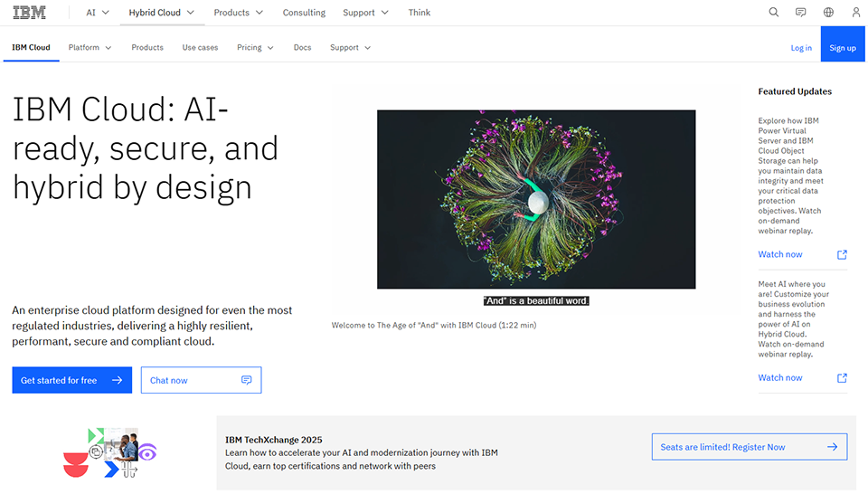This screenshot has width=868, height=494.
Task: Open Products in IBM Cloud bar
Action: coord(147,48)
